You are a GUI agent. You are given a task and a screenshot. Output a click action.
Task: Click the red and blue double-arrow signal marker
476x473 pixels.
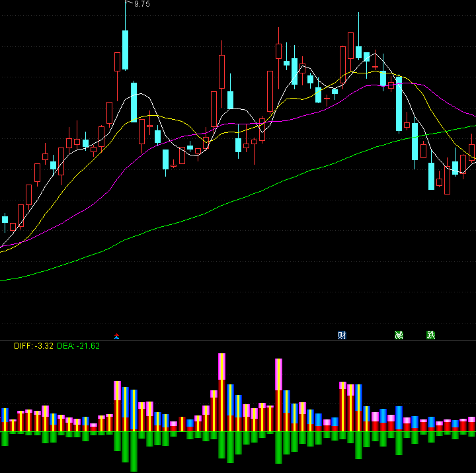coord(116,336)
